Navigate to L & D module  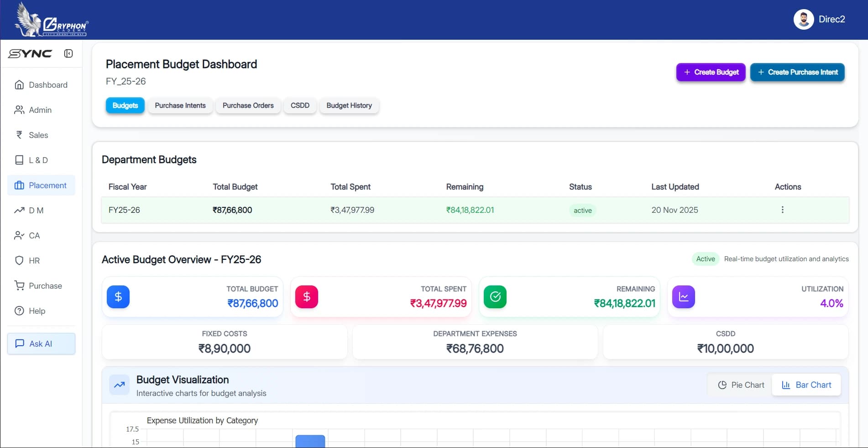pos(38,160)
